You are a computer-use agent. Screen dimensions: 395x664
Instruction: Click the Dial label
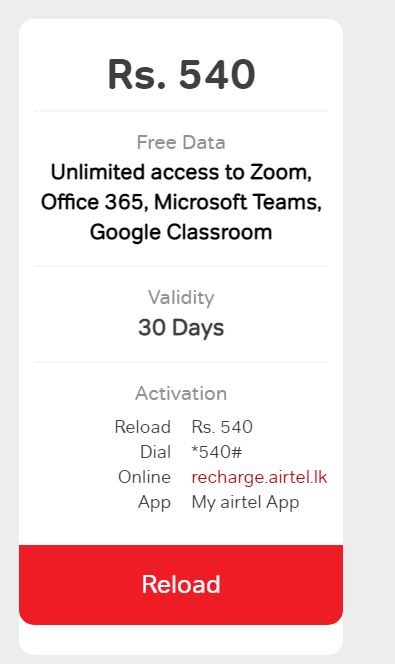(155, 452)
